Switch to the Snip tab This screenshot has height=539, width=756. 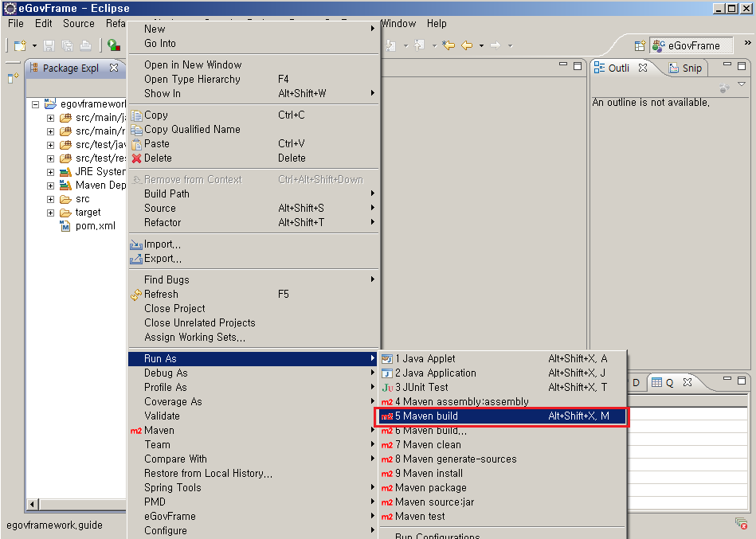(x=686, y=68)
